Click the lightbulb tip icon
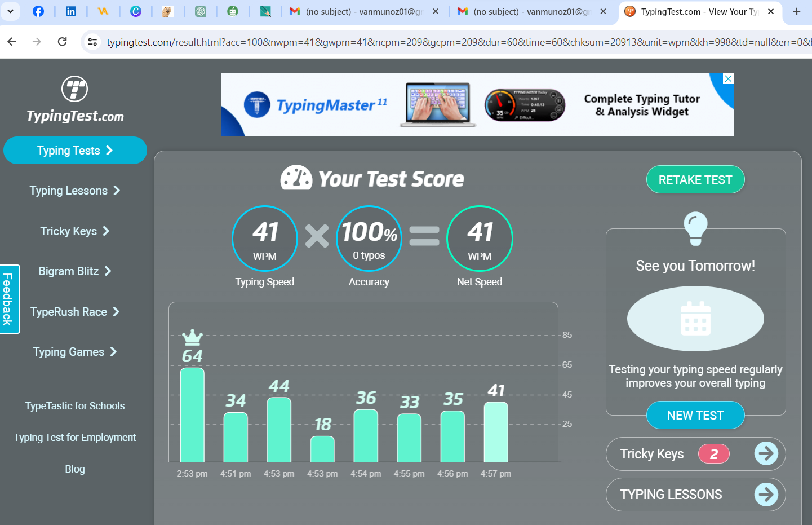Viewport: 812px width, 525px height. (x=695, y=228)
